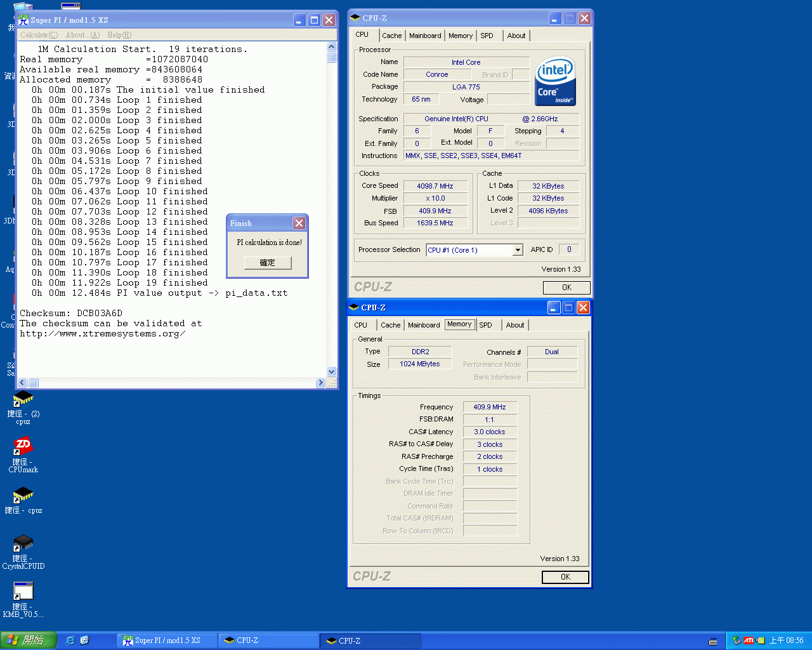Image resolution: width=812 pixels, height=650 pixels.
Task: Expand the Processor Selection dropdown
Action: pyautogui.click(x=518, y=250)
